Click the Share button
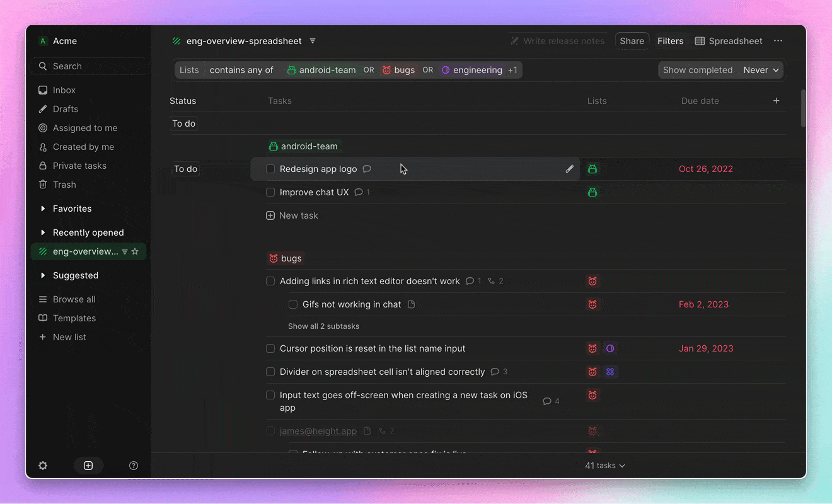Screen dimensions: 832x504 tap(632, 41)
